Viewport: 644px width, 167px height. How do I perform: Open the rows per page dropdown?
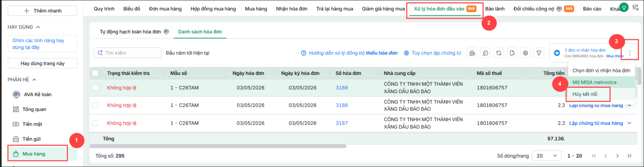[x=547, y=156]
